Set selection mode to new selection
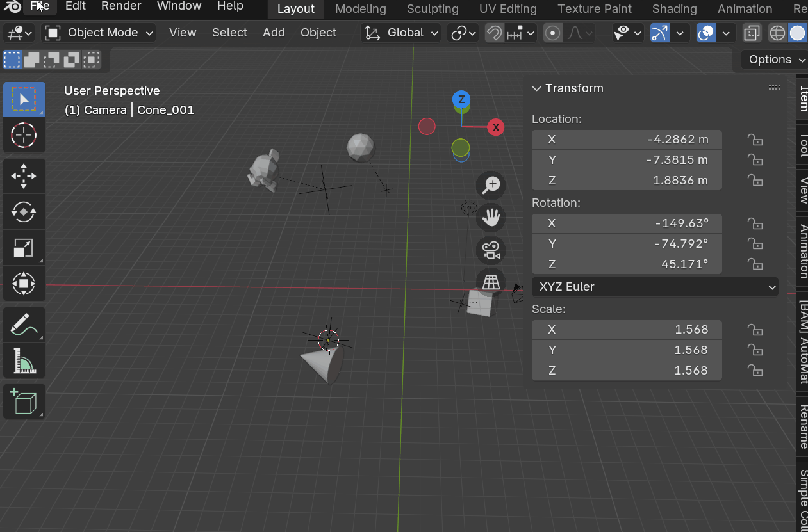This screenshot has height=532, width=808. (x=12, y=60)
